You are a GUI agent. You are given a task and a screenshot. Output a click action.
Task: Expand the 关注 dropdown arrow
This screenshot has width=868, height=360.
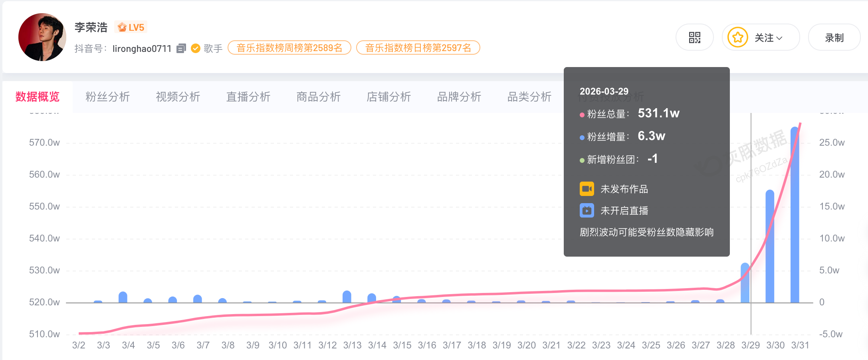tap(779, 38)
